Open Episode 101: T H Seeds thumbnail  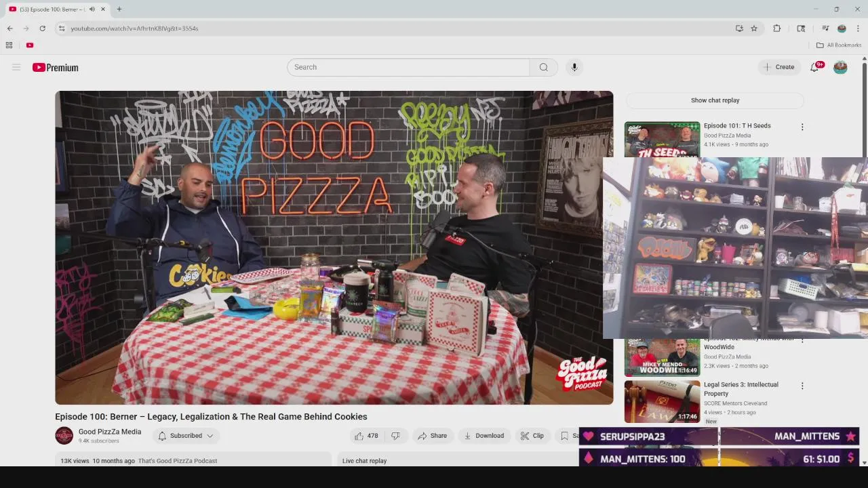tap(662, 140)
